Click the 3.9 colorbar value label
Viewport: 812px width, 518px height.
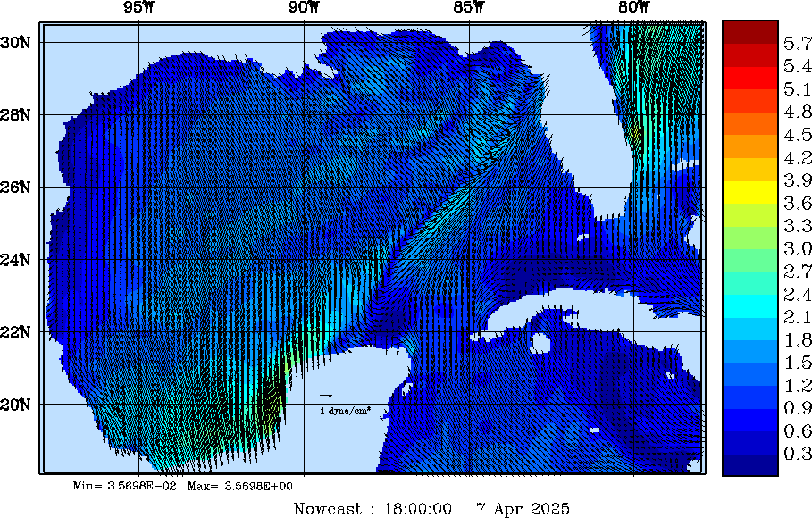[798, 180]
